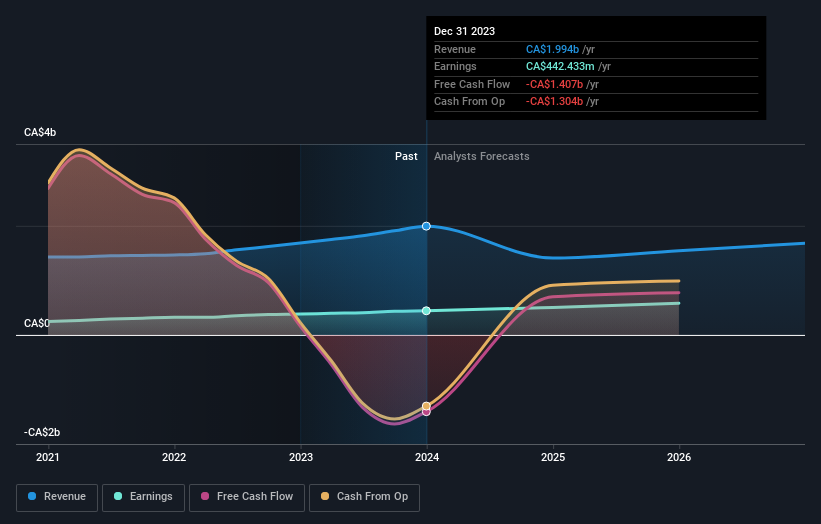The height and width of the screenshot is (524, 821).
Task: Click the Dec 31 2023 tooltip date
Action: click(464, 31)
